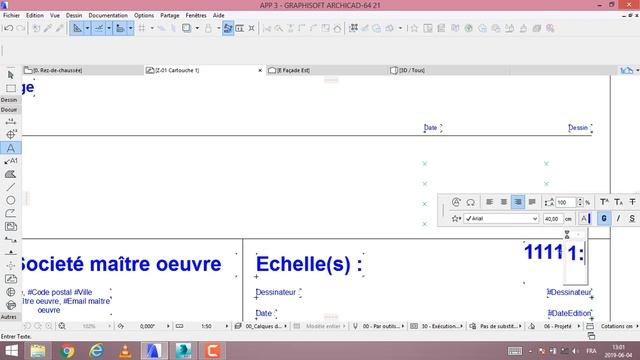Click the superscript T icon
640x360 pixels.
[604, 202]
